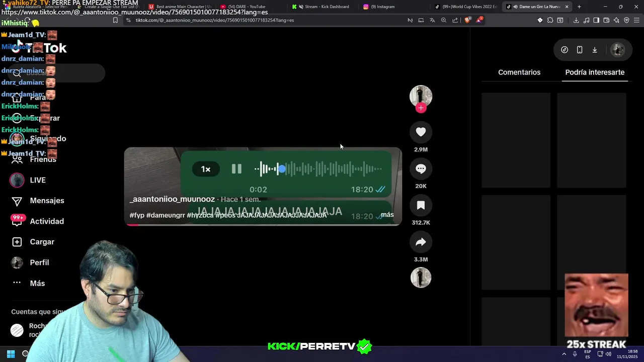Switch to the Podría interesarte tab
Viewport: 644px width, 362px height.
(x=595, y=72)
